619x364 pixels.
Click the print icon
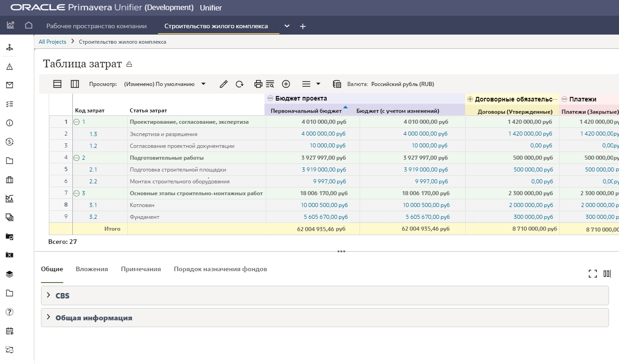click(x=258, y=84)
